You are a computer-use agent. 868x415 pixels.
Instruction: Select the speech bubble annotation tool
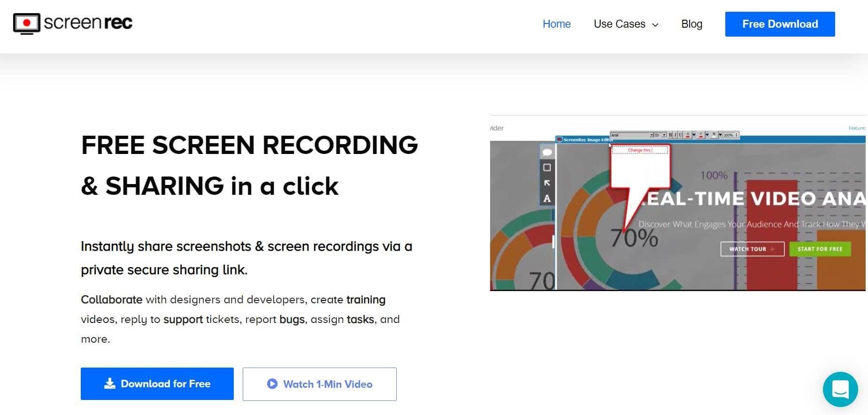(547, 152)
